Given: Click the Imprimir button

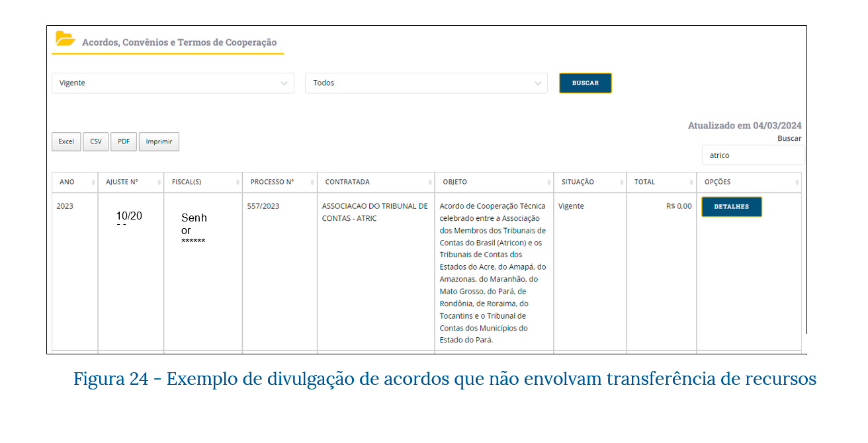Looking at the screenshot, I should pos(159,141).
